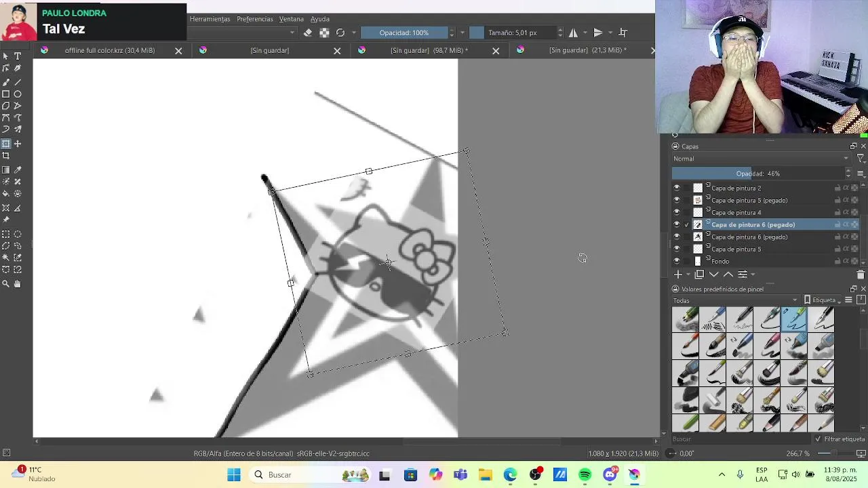The image size is (868, 488).
Task: Select the elliptical selection tool
Action: tap(18, 234)
